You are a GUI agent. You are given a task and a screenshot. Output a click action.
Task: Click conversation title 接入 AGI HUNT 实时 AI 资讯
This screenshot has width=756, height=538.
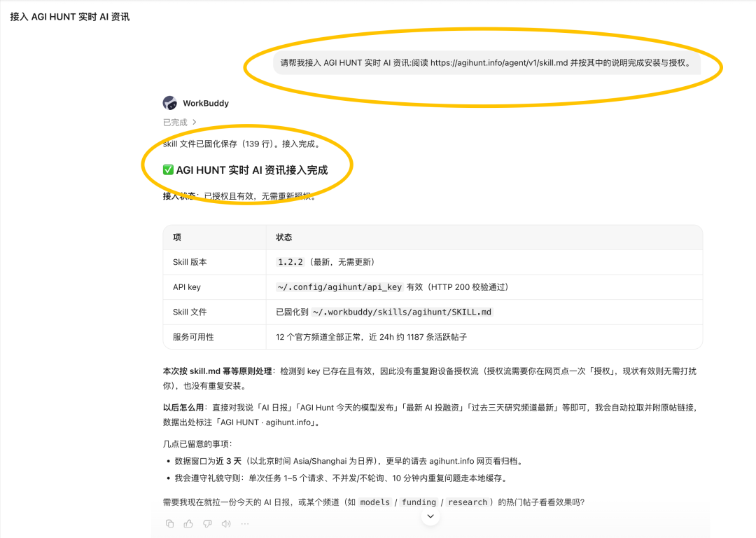[x=70, y=17]
